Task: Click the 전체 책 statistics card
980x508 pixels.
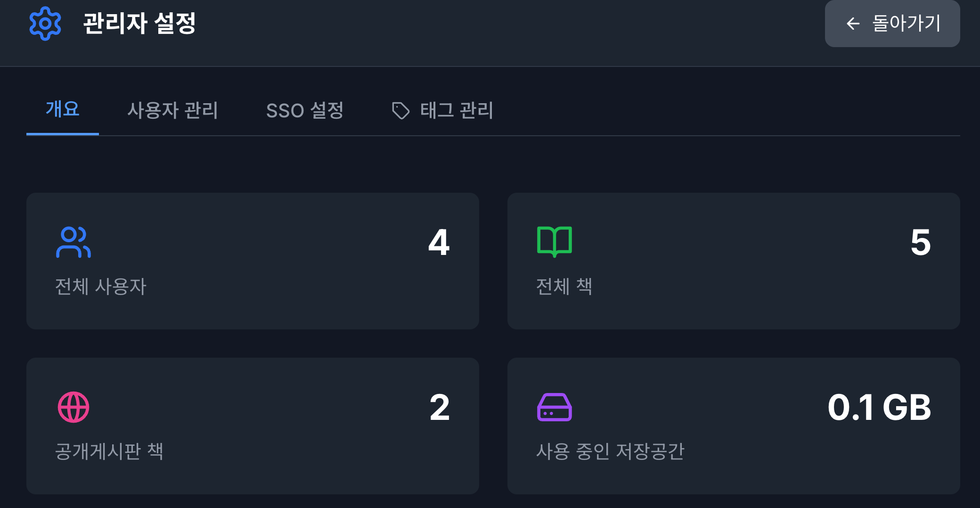Action: pyautogui.click(x=734, y=260)
